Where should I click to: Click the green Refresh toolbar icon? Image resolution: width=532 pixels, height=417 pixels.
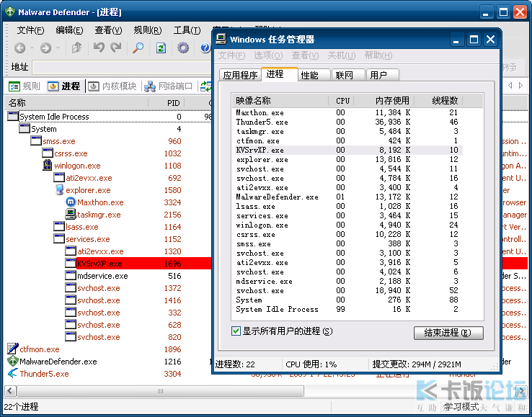(x=161, y=48)
